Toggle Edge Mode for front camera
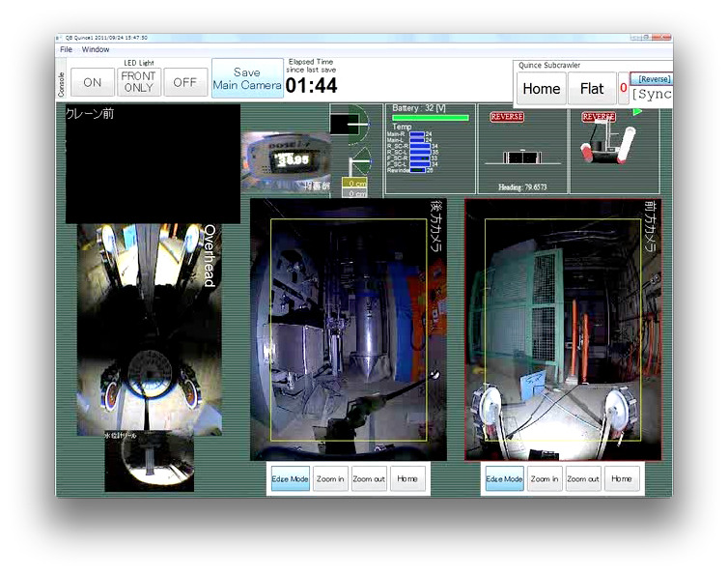 [x=504, y=478]
